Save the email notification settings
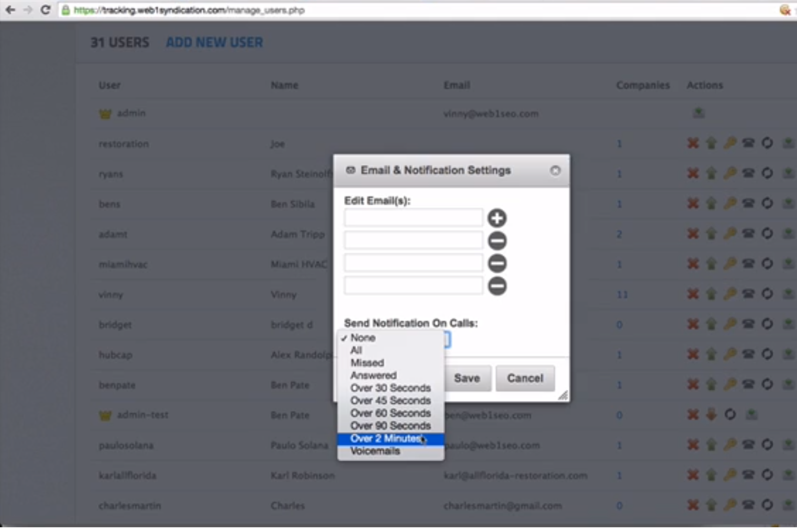This screenshot has width=797, height=532. tap(467, 378)
